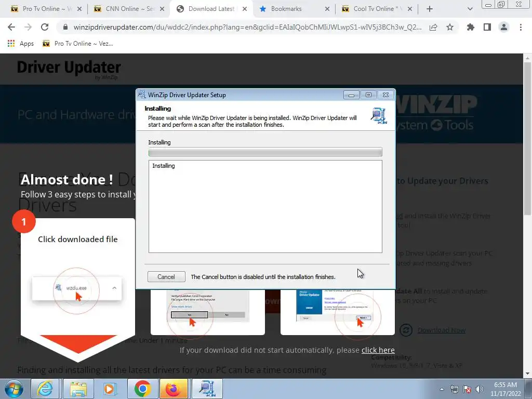This screenshot has width=532, height=399.
Task: Show hidden tray icons arrow
Action: (442, 389)
